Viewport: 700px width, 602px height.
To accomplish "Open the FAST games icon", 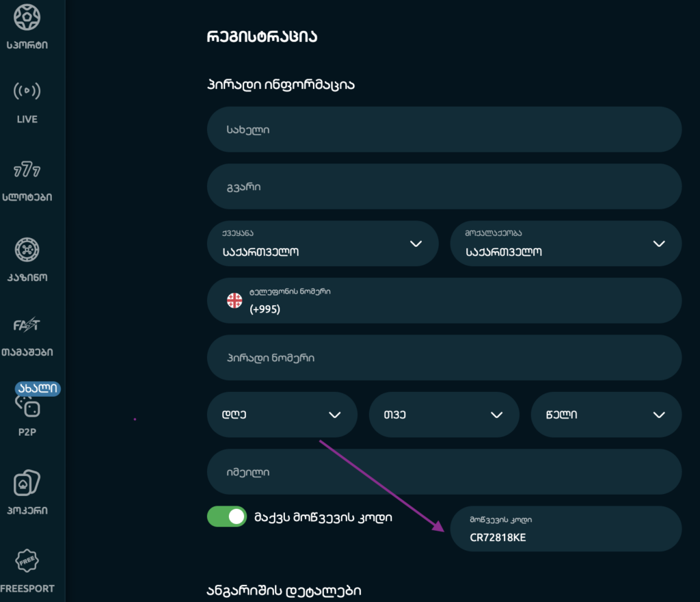I will click(27, 325).
